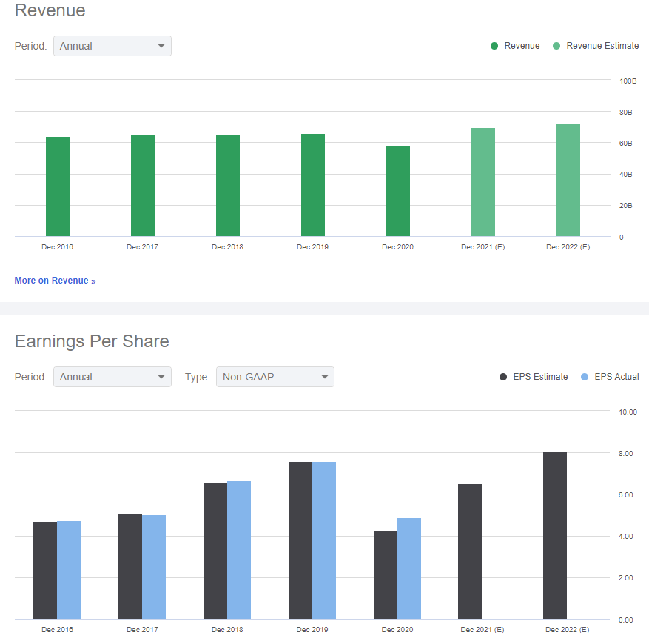Select the Dec 2018 EPS Actual bar
The width and height of the screenshot is (649, 644).
(239, 550)
